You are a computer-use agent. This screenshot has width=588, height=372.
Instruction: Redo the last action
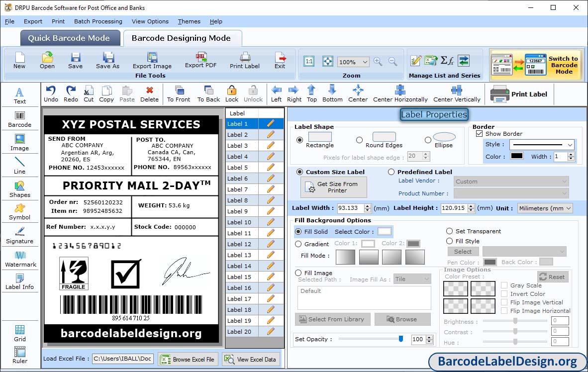[x=71, y=94]
